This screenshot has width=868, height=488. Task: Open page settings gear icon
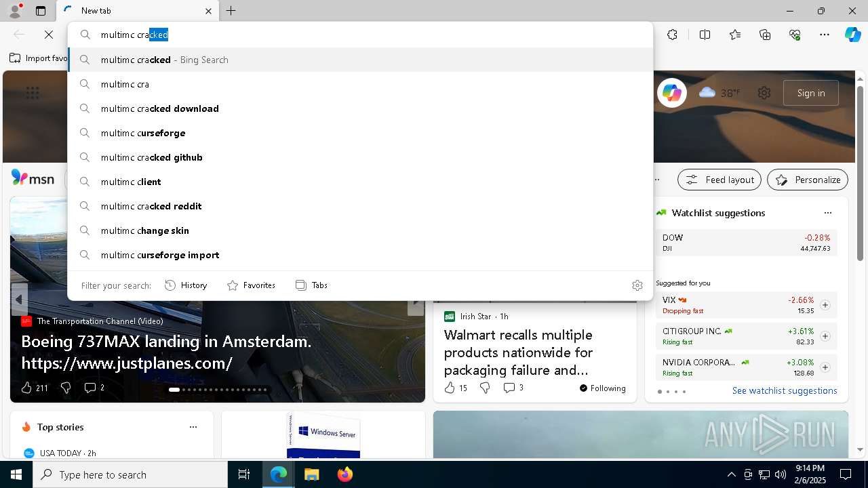pyautogui.click(x=764, y=93)
